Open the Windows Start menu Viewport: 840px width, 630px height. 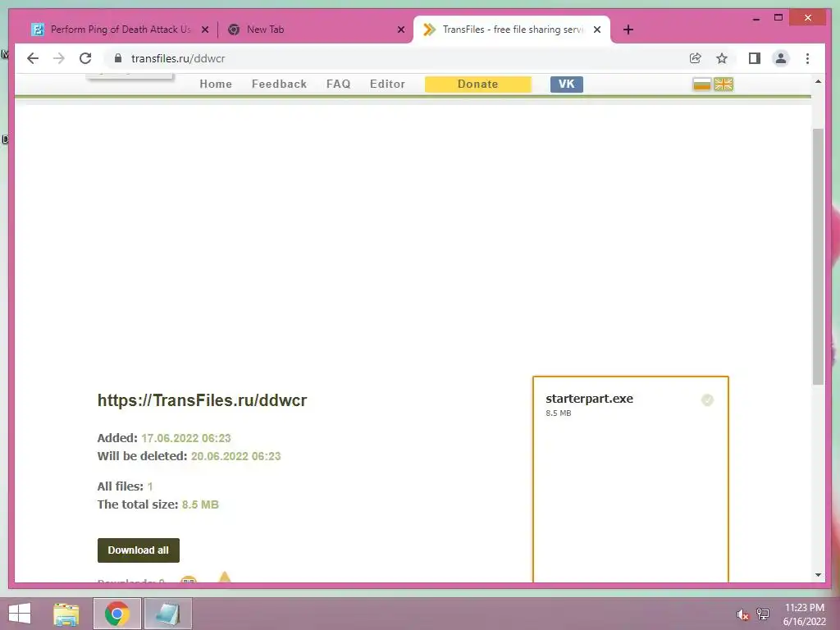[20, 614]
